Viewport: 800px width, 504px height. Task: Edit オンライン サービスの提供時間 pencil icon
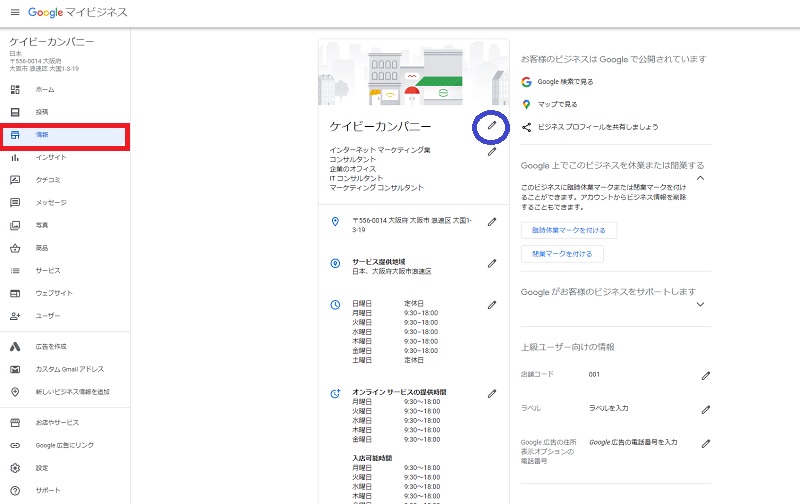(x=492, y=394)
